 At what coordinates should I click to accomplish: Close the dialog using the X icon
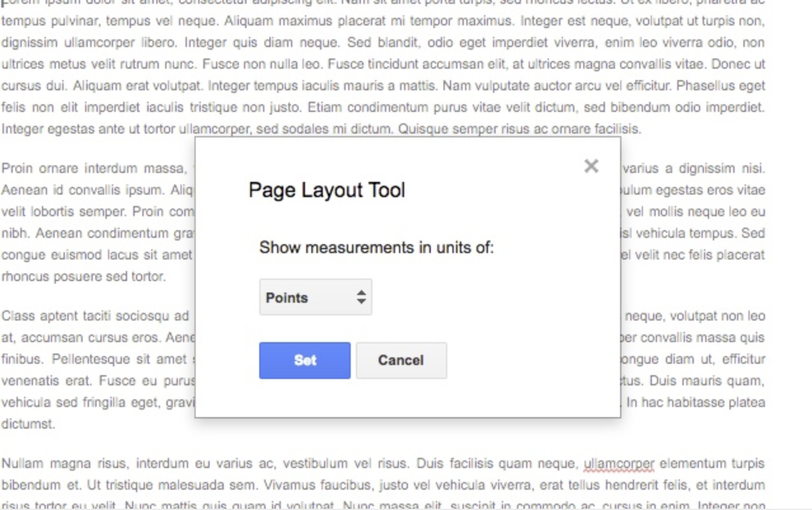(x=591, y=165)
